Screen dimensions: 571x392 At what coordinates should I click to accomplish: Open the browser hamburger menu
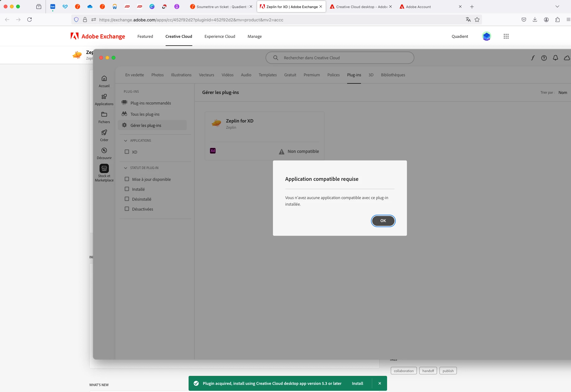568,20
